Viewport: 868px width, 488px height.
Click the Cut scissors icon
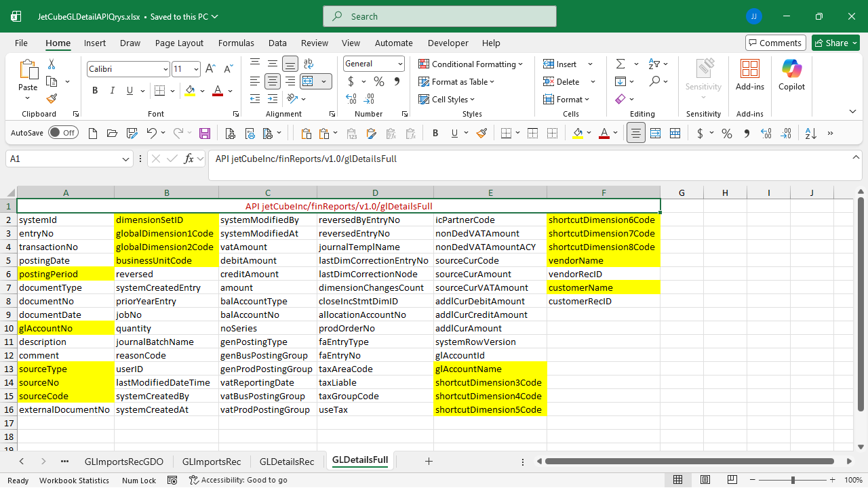52,64
